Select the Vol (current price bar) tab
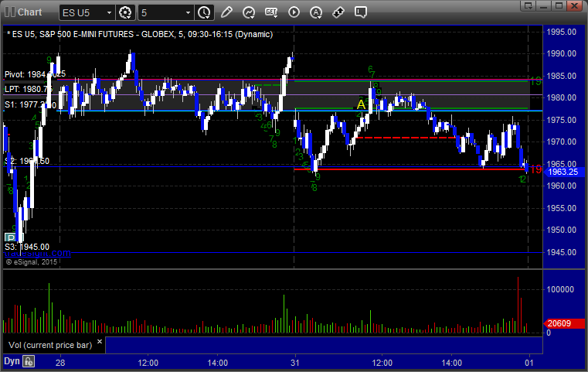 tap(50, 346)
